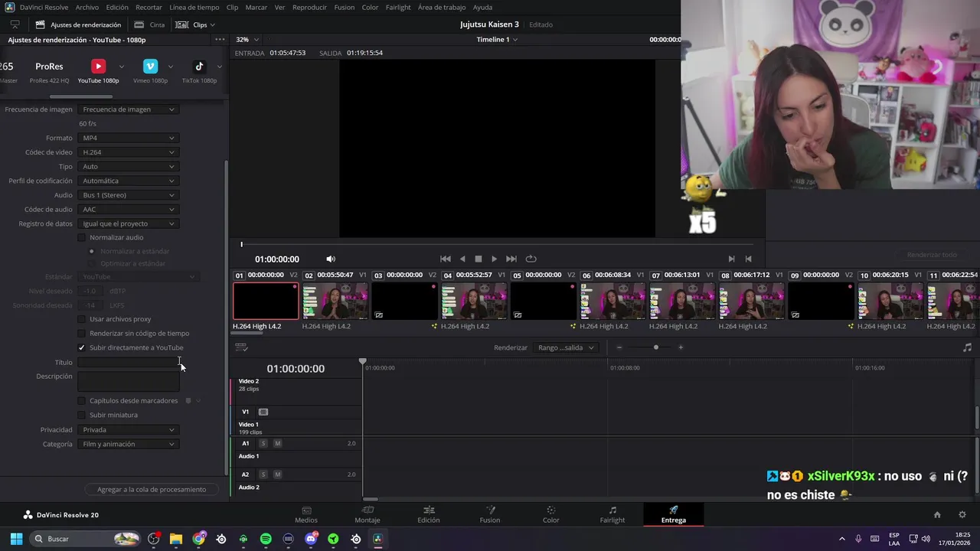Enable Capítulos desde marcadores checkbox
Screen dimensions: 980x551
pos(82,401)
